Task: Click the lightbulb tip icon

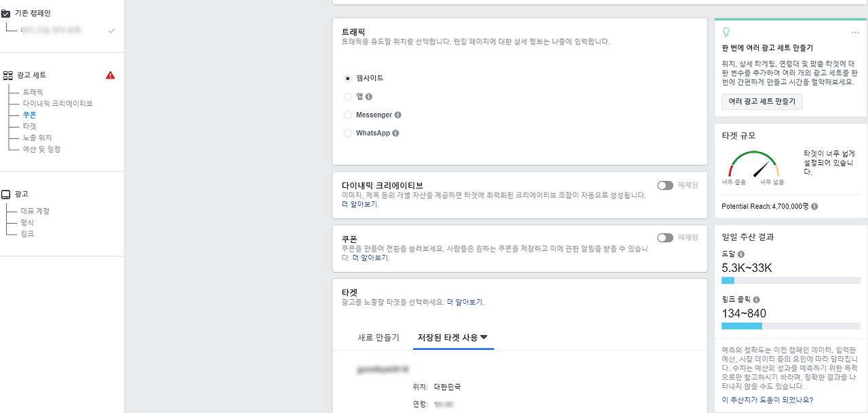Action: [x=728, y=31]
